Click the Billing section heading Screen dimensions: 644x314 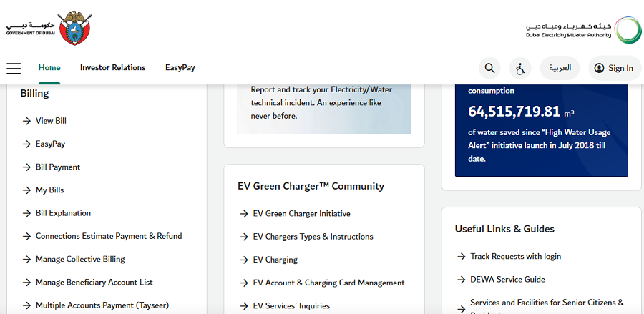34,94
